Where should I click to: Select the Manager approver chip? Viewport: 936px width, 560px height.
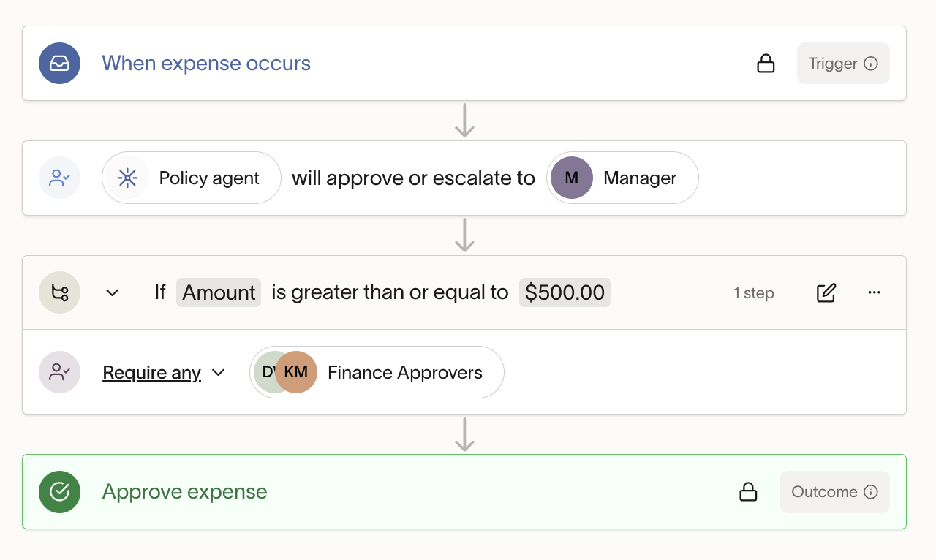click(622, 178)
